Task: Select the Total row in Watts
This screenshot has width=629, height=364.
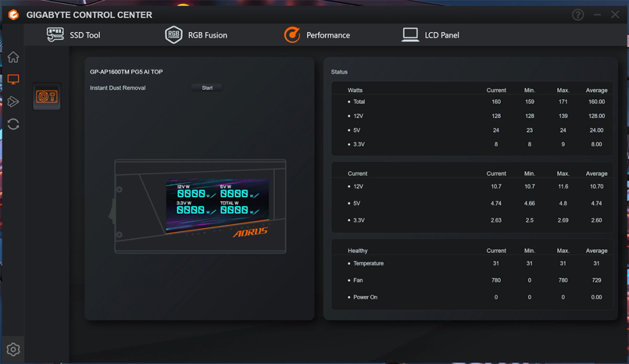Action: (472, 102)
